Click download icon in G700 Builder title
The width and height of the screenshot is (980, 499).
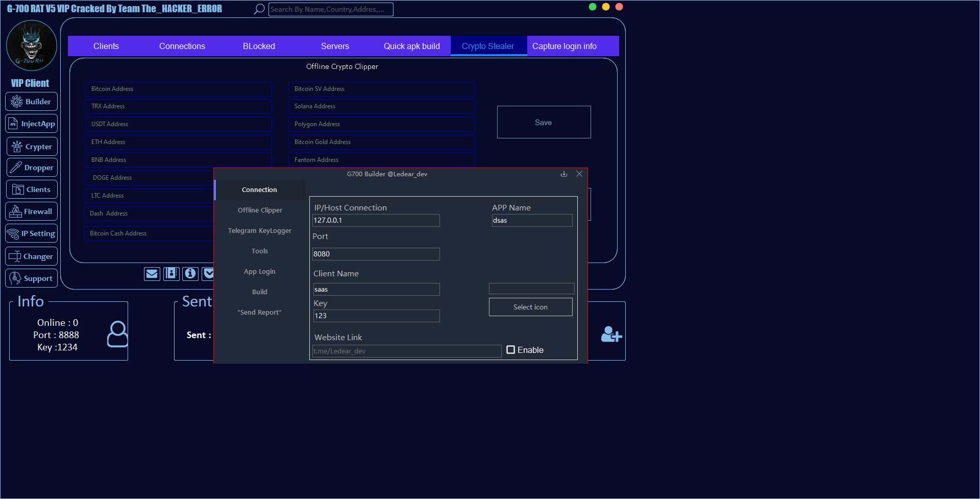pyautogui.click(x=564, y=174)
